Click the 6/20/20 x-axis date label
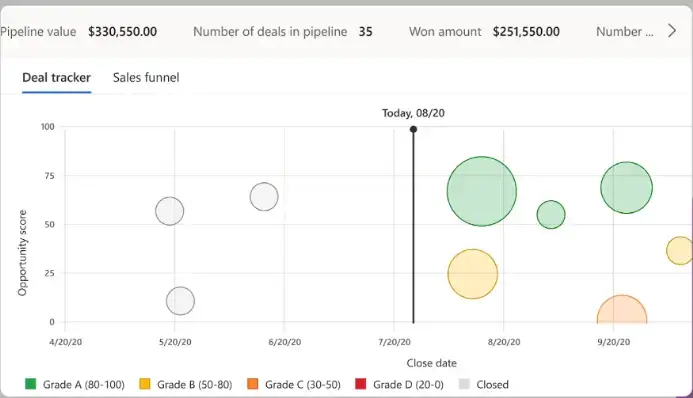The image size is (693, 398). (x=285, y=342)
